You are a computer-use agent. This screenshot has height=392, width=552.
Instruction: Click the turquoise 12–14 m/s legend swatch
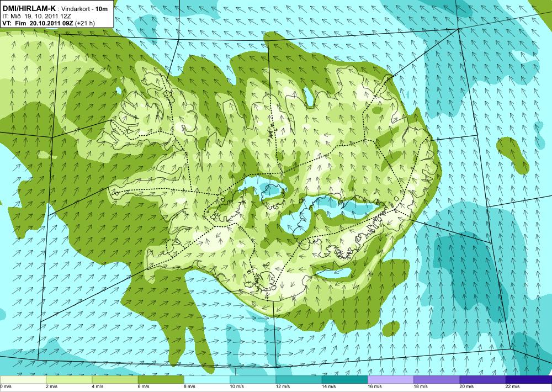(x=299, y=380)
